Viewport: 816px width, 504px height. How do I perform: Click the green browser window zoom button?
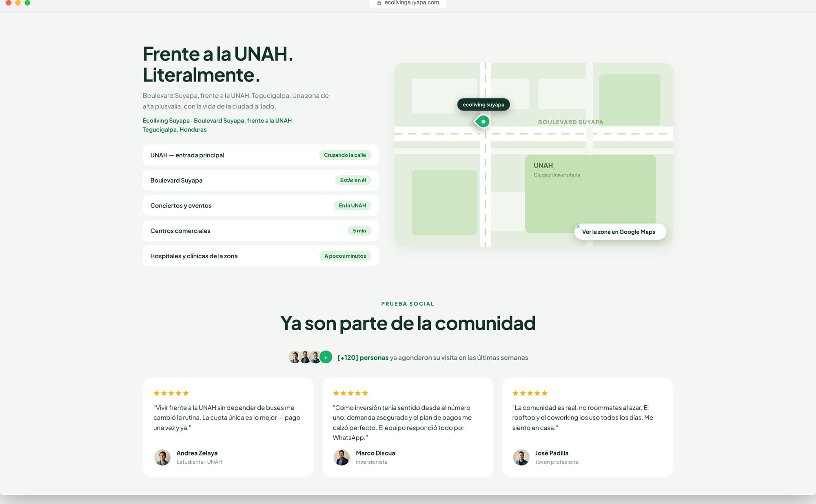[x=27, y=2]
